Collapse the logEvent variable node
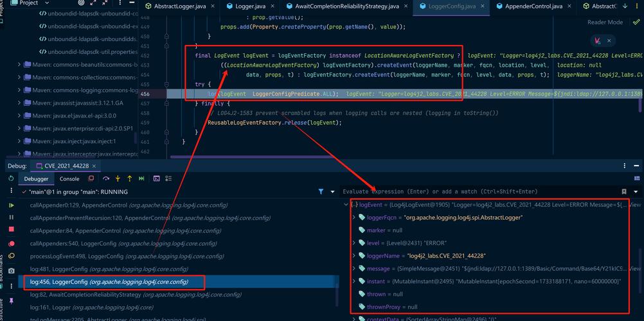The height and width of the screenshot is (321, 644). coord(346,204)
